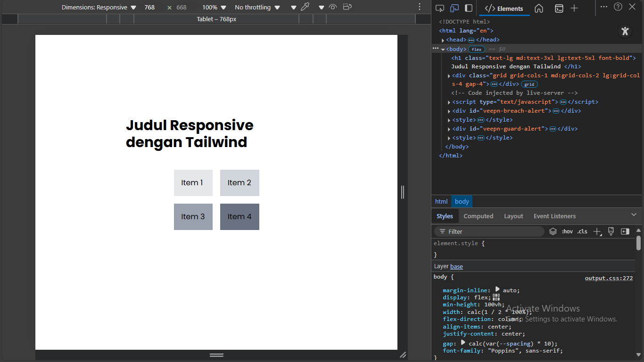Open dropdown arrow right of eyedropper

pyautogui.click(x=322, y=8)
